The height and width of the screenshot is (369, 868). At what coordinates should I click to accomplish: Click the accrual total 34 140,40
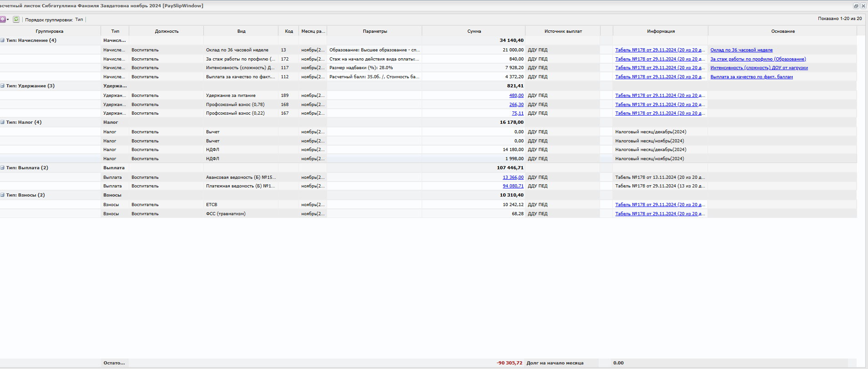coord(512,40)
